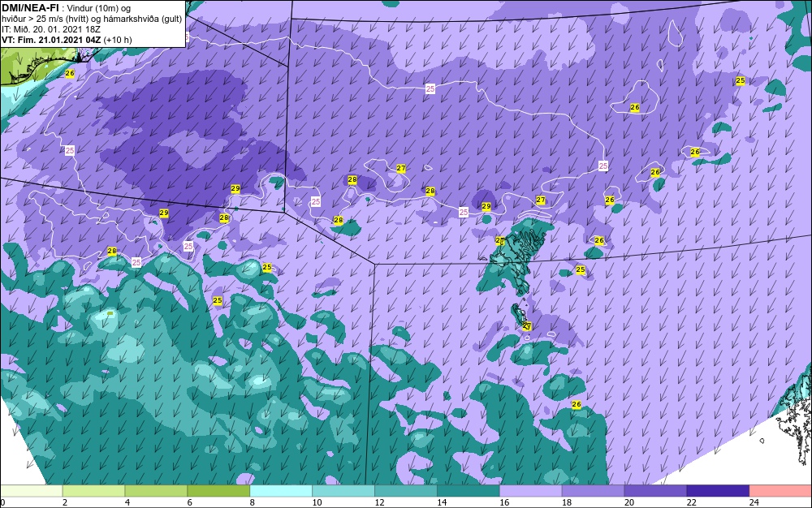Click the legend scale label '6'
Viewport: 812px width, 508px height.
coord(189,502)
